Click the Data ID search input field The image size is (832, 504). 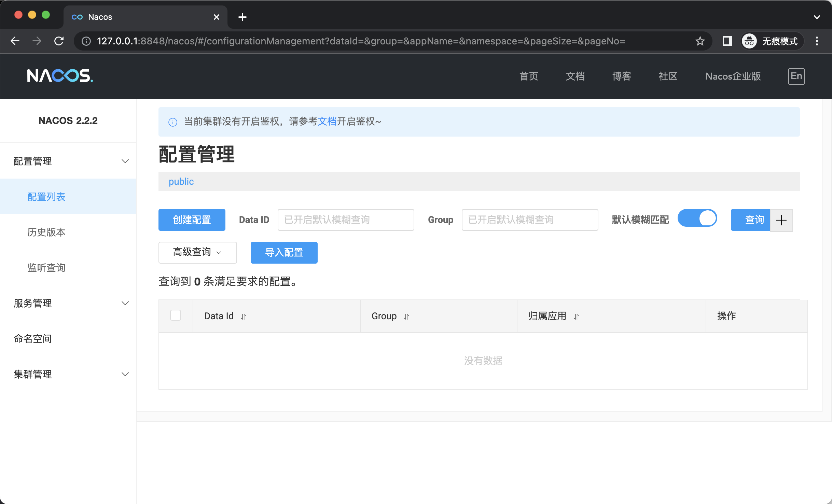pos(346,220)
